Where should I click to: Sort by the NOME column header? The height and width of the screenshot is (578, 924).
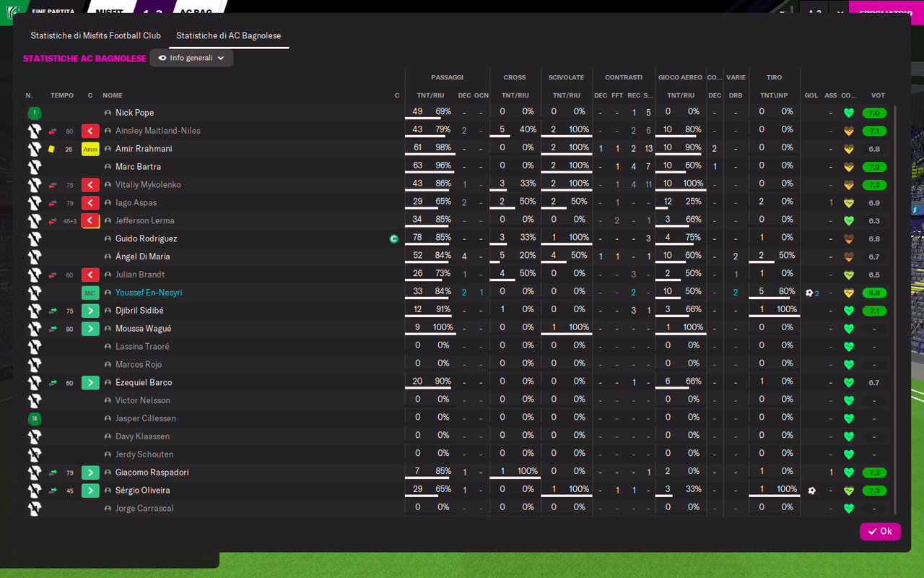point(113,95)
